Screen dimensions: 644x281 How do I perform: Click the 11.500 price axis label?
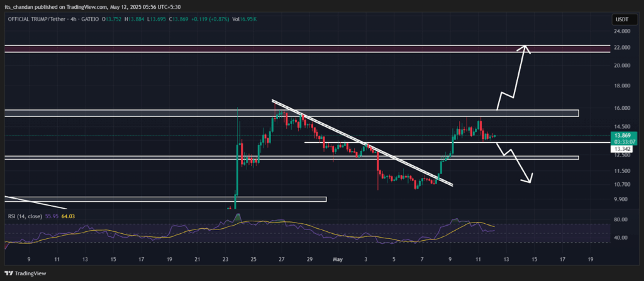coord(622,171)
